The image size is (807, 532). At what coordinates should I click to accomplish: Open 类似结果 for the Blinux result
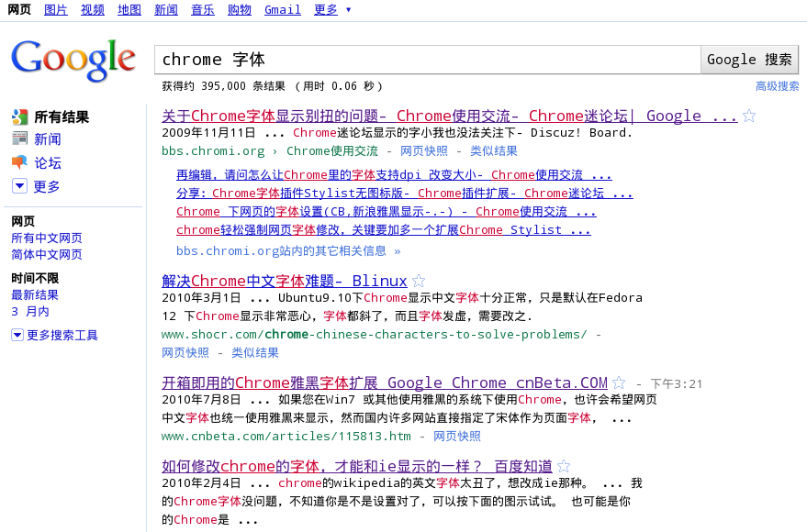[254, 352]
